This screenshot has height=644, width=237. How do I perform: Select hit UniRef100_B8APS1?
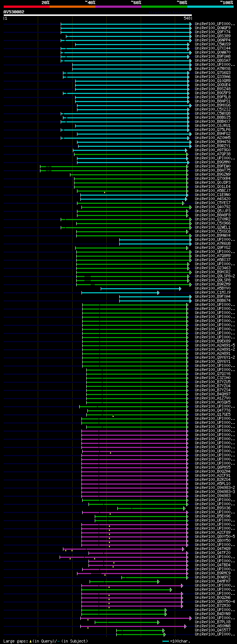click(x=213, y=101)
